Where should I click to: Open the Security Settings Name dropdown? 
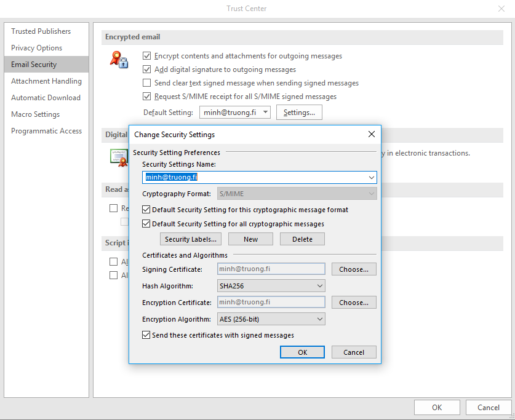[371, 178]
